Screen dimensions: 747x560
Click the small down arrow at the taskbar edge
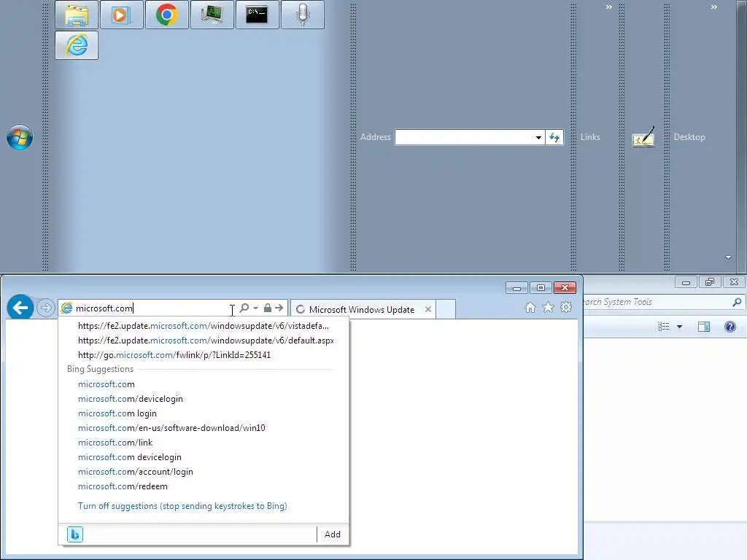pos(729,257)
